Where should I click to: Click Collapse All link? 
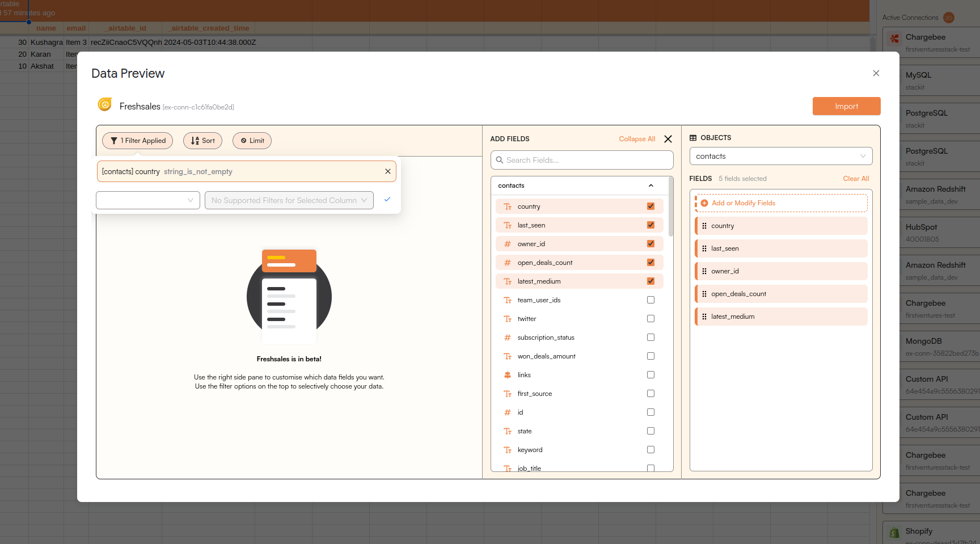(x=637, y=139)
